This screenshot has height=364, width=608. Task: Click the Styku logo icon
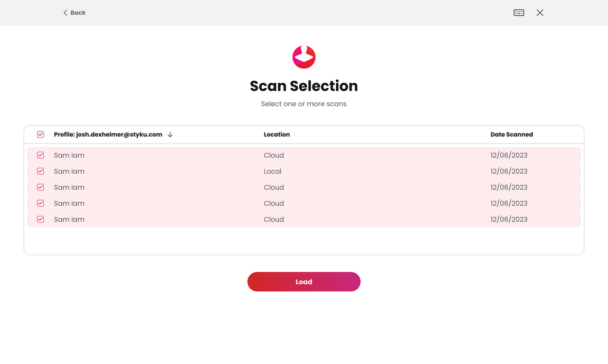(304, 57)
